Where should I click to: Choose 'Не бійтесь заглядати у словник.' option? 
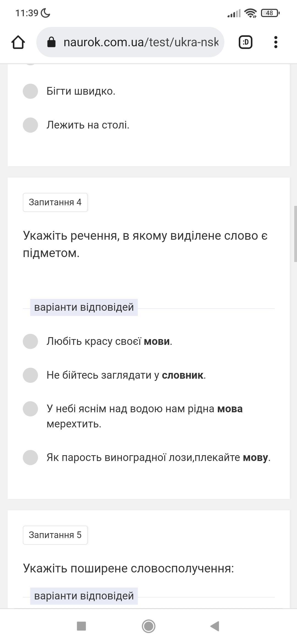click(x=30, y=375)
